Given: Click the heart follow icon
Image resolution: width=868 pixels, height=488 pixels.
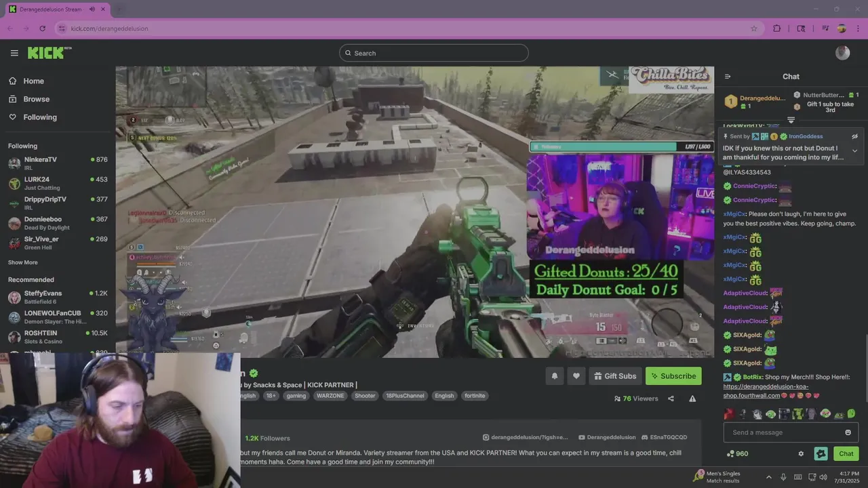Looking at the screenshot, I should pos(576,376).
